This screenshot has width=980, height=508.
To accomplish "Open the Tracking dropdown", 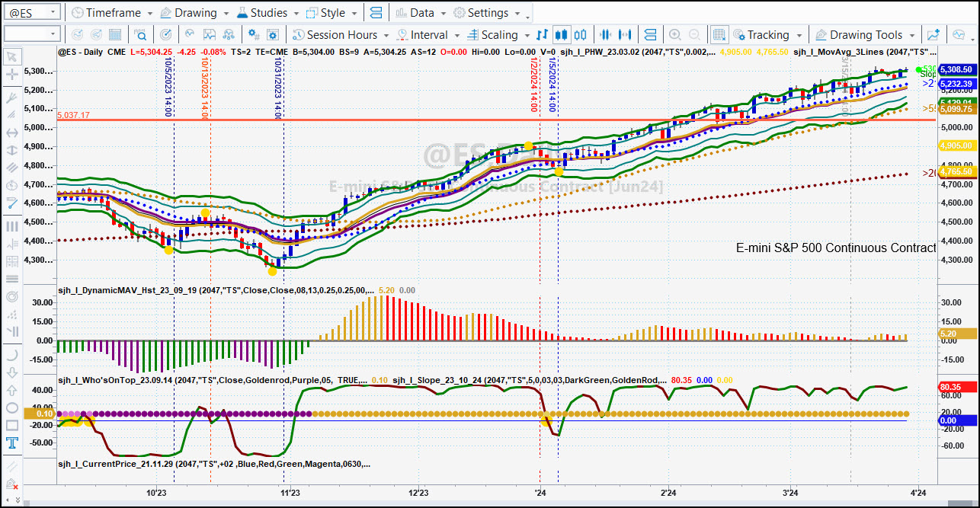I will point(768,34).
